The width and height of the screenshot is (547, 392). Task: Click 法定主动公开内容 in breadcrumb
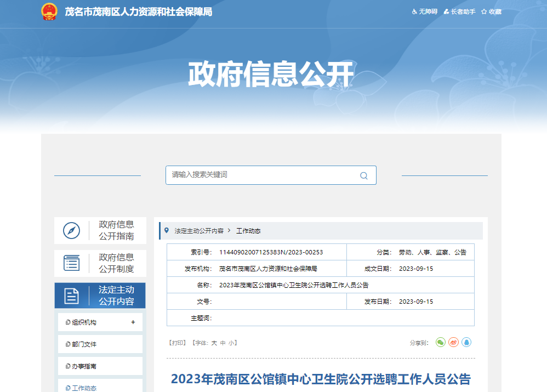tap(198, 231)
